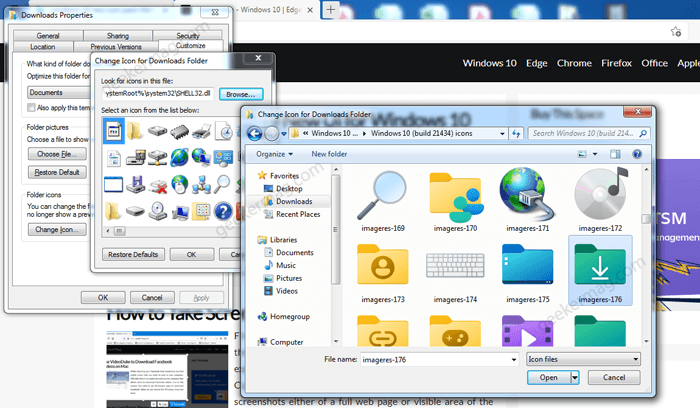Viewport: 700px width, 408px height.
Task: Switch to the Security tab
Action: [188, 36]
